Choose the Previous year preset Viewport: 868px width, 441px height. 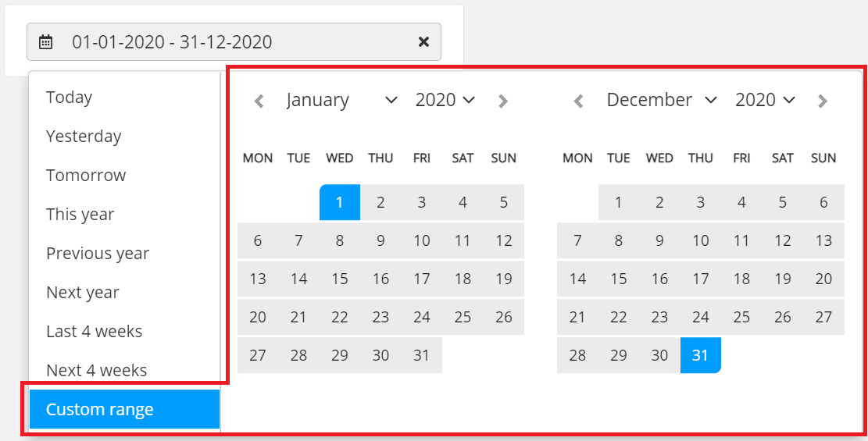pyautogui.click(x=98, y=254)
